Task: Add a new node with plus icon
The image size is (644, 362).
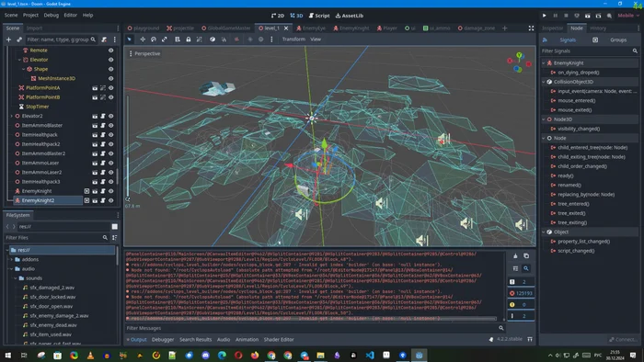Action: click(x=8, y=40)
